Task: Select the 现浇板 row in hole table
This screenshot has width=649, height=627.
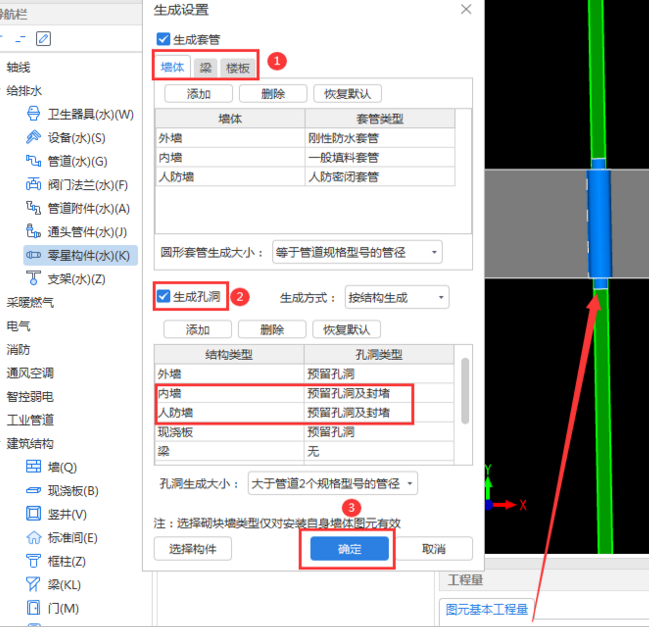Action: click(304, 432)
